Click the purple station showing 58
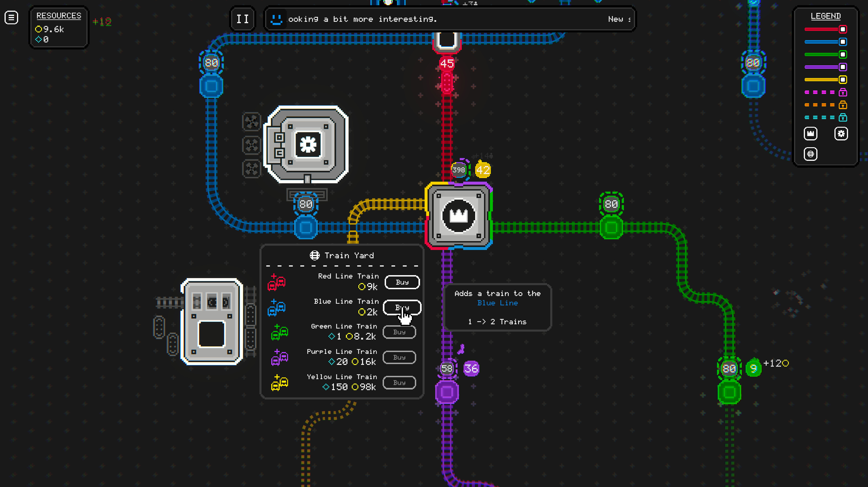868x487 pixels. coord(447,392)
